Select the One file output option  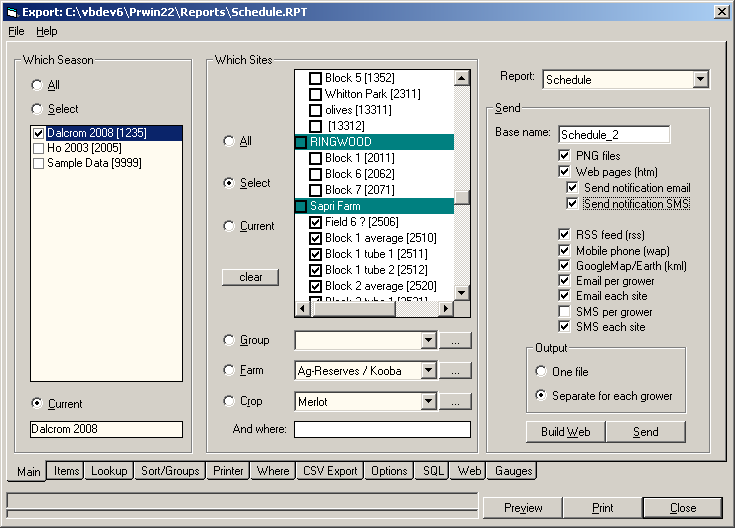(x=541, y=372)
